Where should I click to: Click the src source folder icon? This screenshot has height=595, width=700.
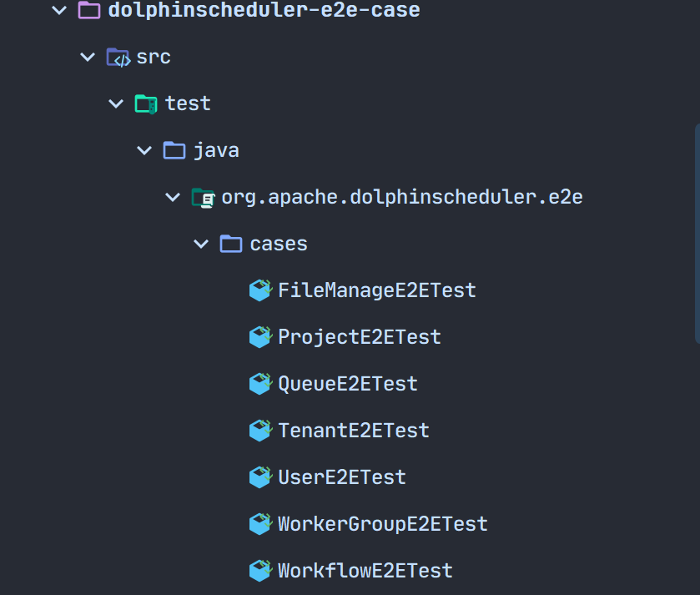(118, 57)
